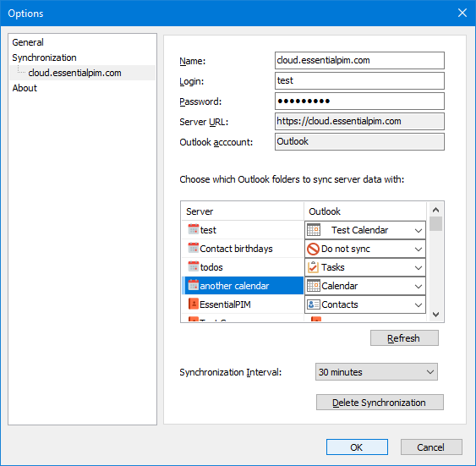Click the Server URL field

(x=359, y=122)
